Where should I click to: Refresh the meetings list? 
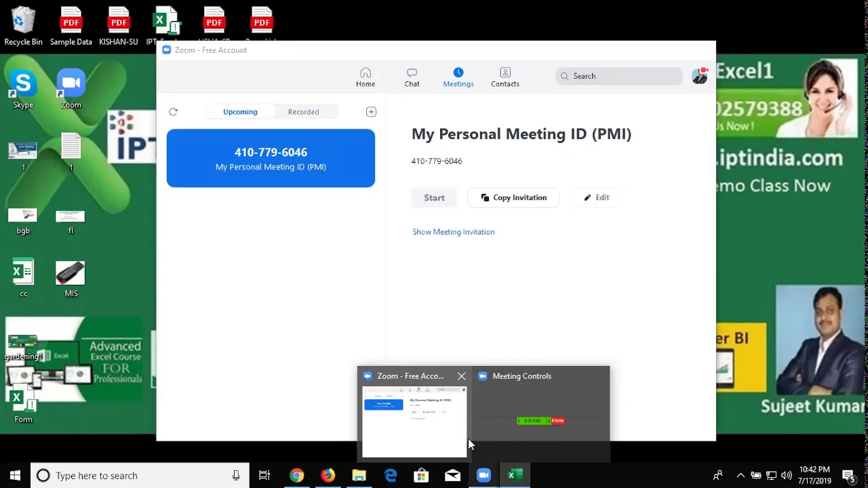(x=173, y=112)
